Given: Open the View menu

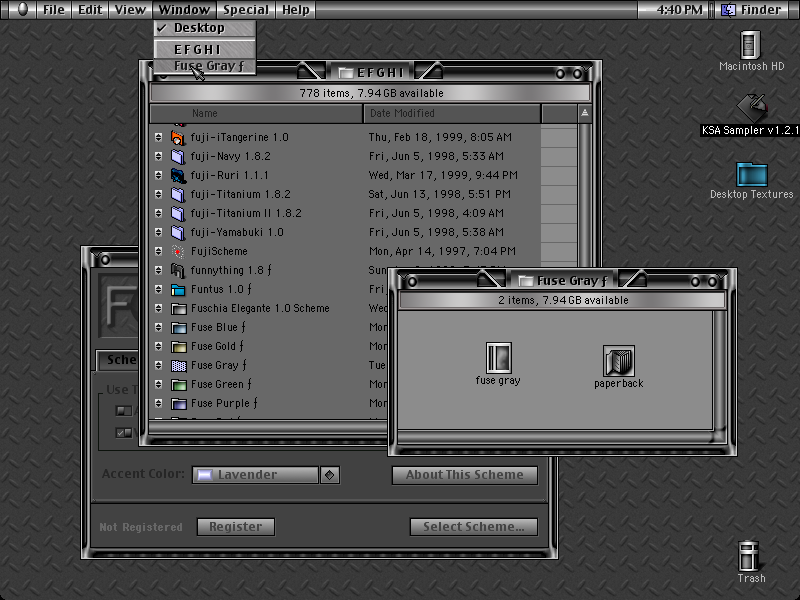Looking at the screenshot, I should click(x=130, y=9).
